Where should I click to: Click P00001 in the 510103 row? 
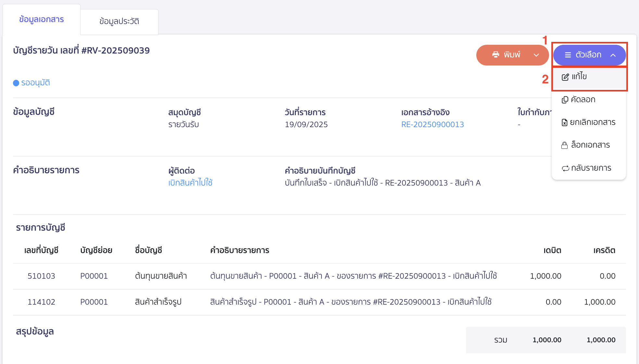coord(94,276)
